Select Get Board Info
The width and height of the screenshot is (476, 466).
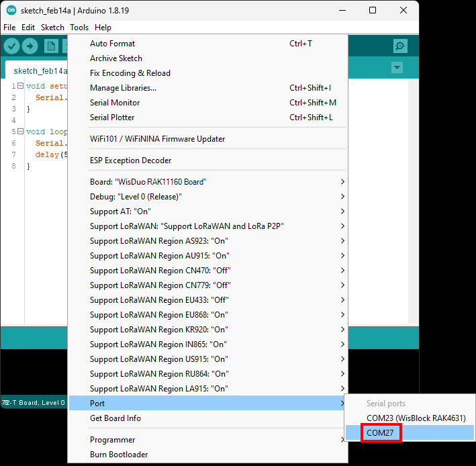click(x=208, y=418)
